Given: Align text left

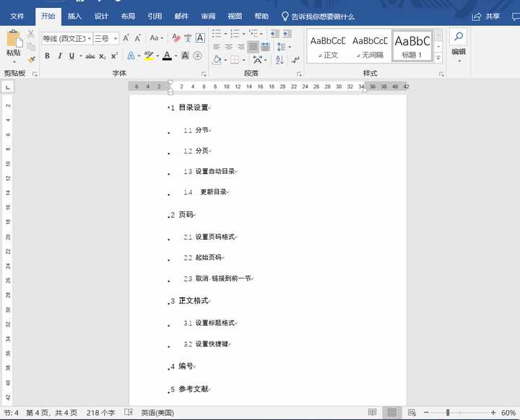Looking at the screenshot, I should pyautogui.click(x=217, y=47).
